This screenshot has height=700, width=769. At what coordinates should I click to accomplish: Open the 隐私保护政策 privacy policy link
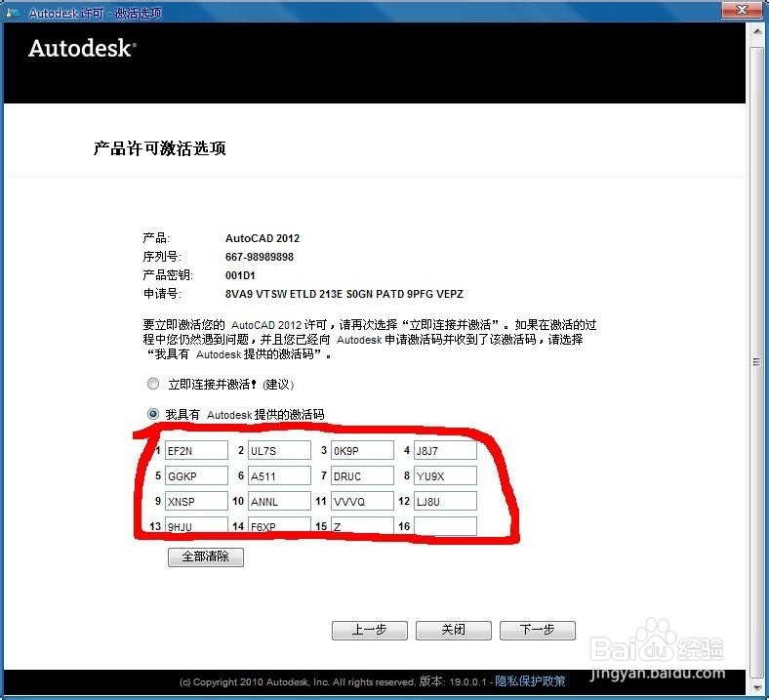coord(530,681)
